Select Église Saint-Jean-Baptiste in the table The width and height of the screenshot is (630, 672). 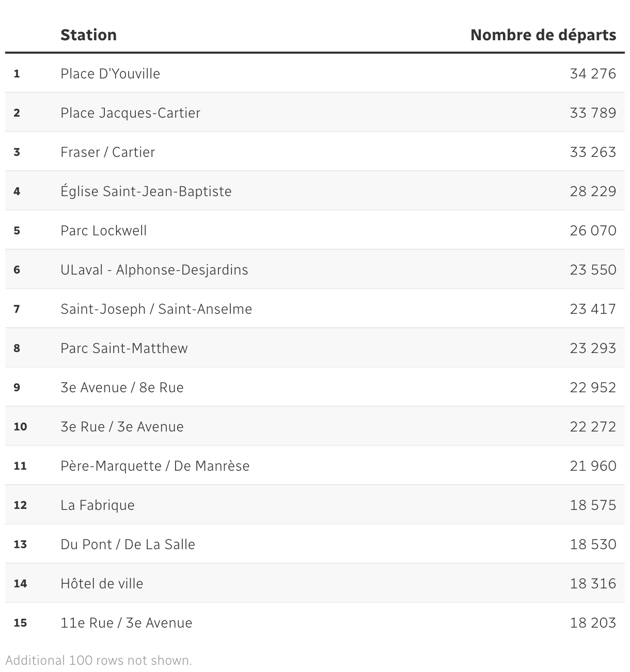click(146, 191)
